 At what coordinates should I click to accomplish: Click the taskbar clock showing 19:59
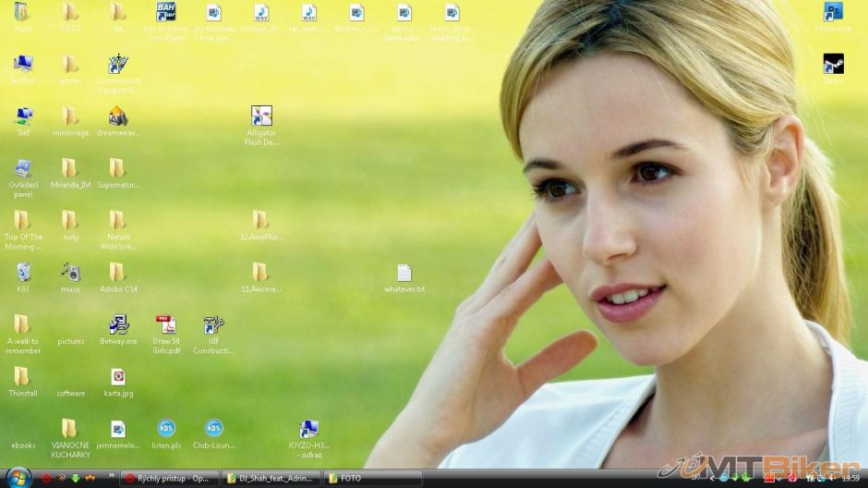[850, 479]
